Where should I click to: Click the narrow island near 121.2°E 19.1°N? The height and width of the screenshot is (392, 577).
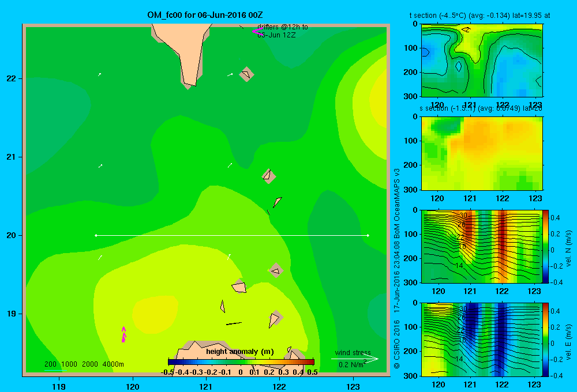[x=222, y=306]
